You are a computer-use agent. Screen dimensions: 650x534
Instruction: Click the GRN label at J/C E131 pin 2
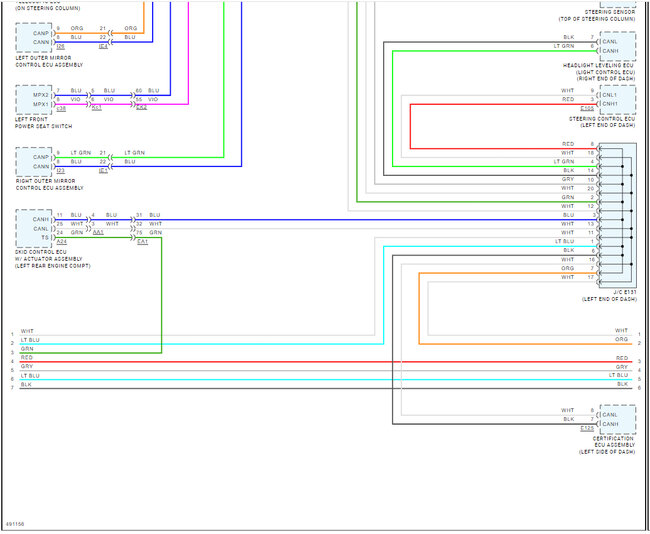(x=568, y=197)
